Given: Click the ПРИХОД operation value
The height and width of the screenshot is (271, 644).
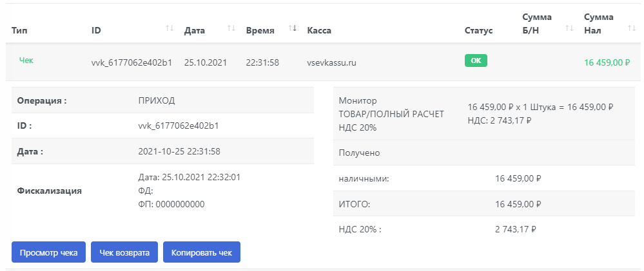Looking at the screenshot, I should click(157, 100).
